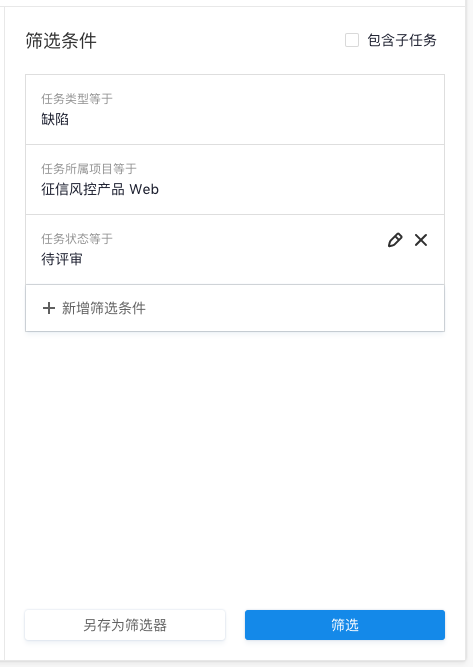Enable the 包含子任务 checkbox
The height and width of the screenshot is (667, 473).
coord(352,40)
